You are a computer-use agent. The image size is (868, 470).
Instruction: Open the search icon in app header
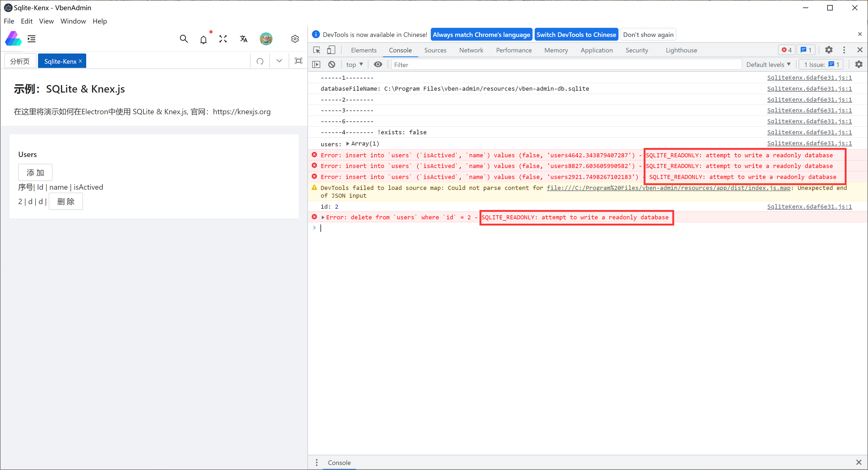point(184,39)
